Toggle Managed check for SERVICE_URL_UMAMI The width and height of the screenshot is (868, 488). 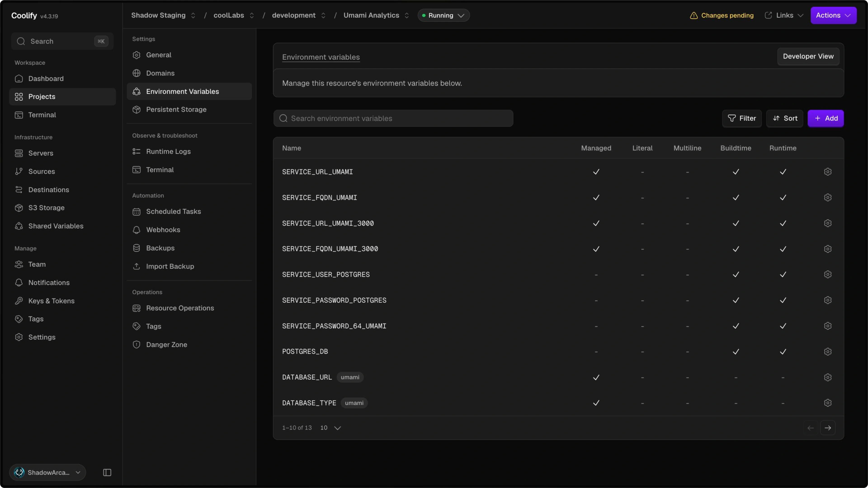click(596, 172)
